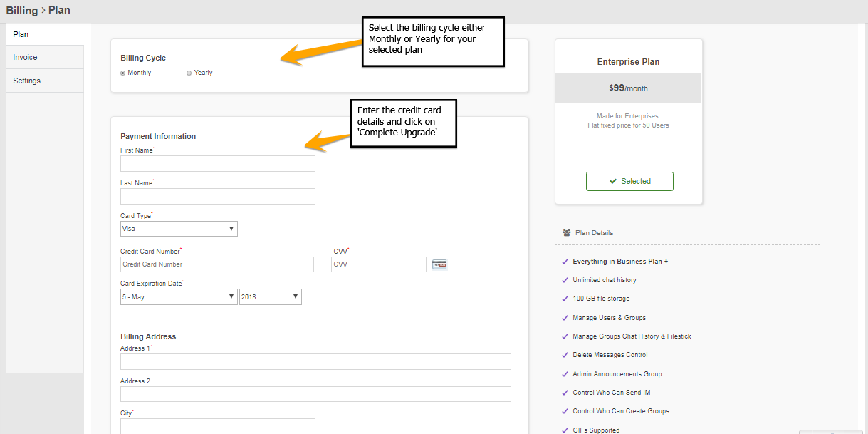Focus the City input field

click(x=218, y=426)
